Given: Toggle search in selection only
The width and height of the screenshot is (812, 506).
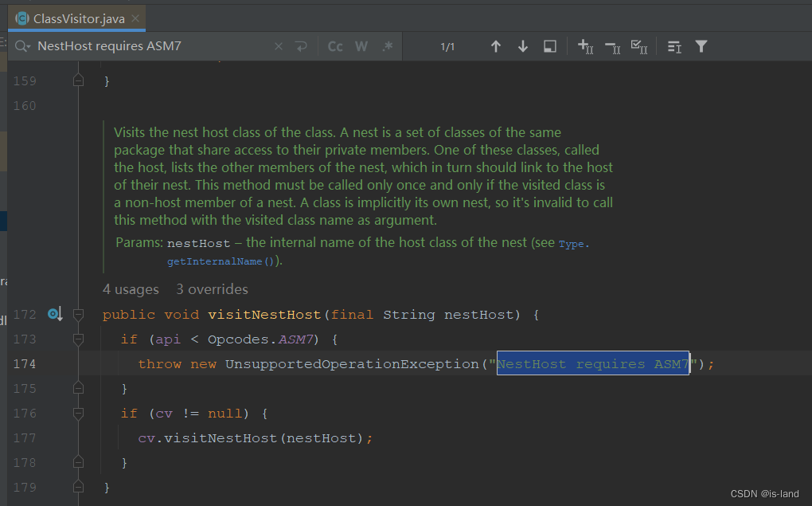Looking at the screenshot, I should (x=550, y=46).
